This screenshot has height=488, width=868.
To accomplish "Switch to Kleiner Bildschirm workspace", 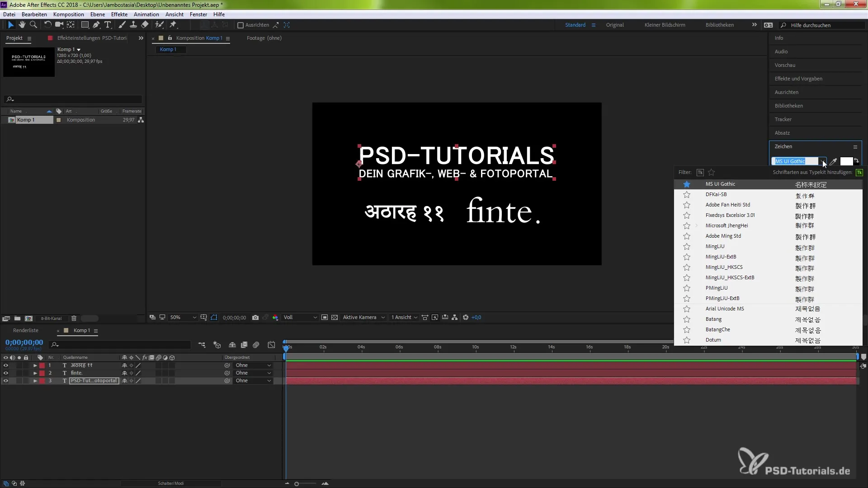I will pos(665,25).
